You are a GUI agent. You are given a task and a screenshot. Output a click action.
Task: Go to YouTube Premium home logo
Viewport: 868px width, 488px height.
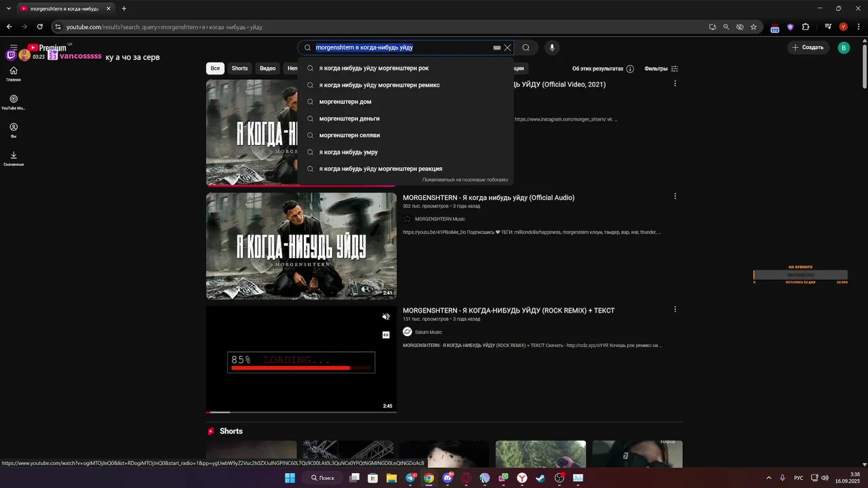(x=47, y=47)
